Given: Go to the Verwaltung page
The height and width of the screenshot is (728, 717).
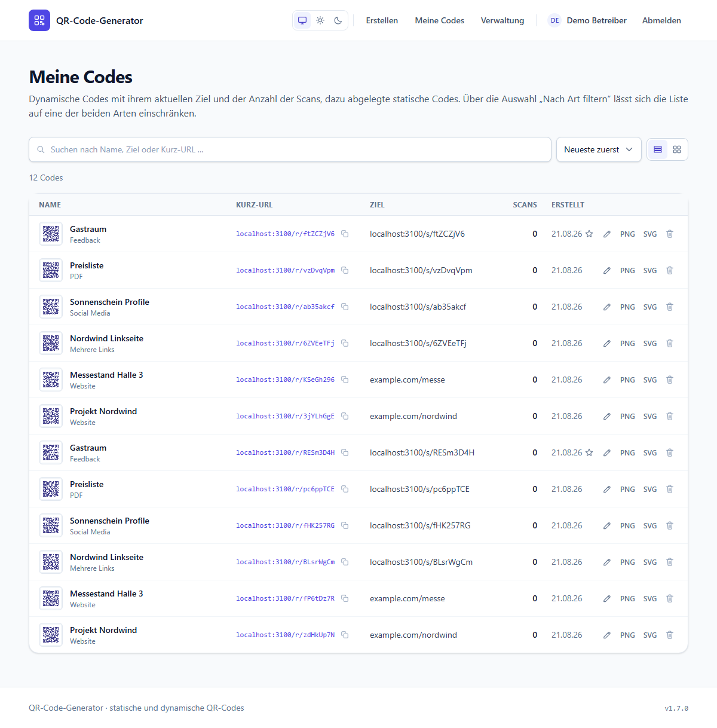Looking at the screenshot, I should pos(502,20).
